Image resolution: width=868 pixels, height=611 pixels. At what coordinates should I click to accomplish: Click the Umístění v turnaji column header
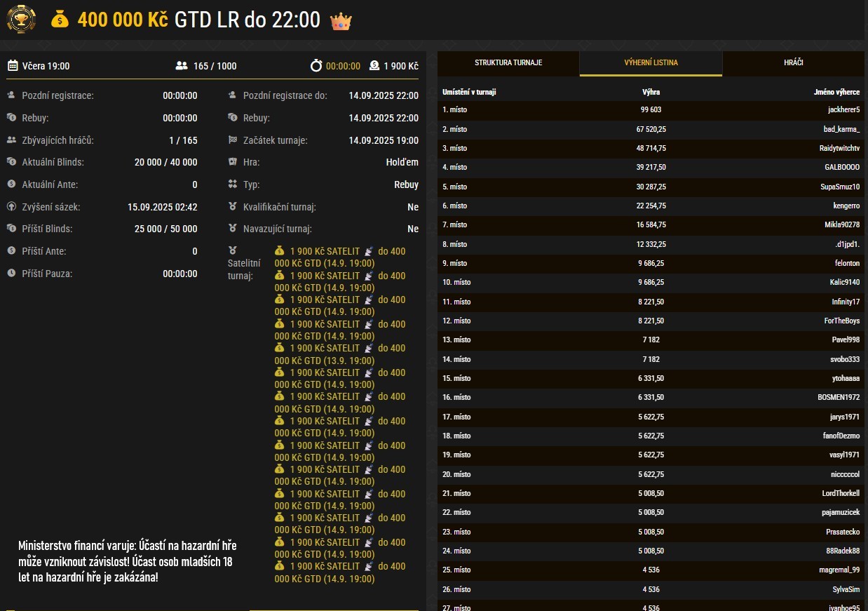(x=470, y=92)
